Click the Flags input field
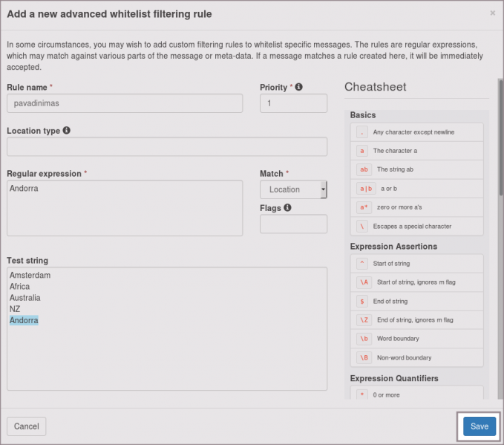Viewport: 504px width, 445px height. pos(293,224)
